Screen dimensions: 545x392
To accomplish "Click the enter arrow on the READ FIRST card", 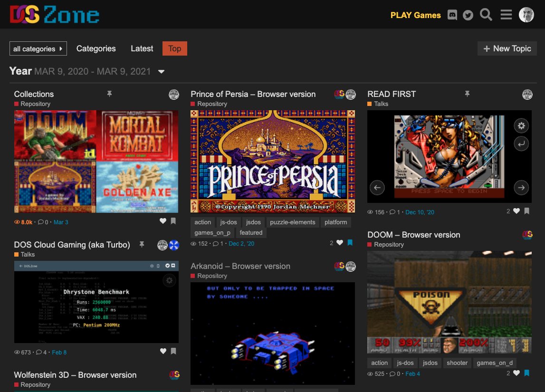I will tap(521, 143).
